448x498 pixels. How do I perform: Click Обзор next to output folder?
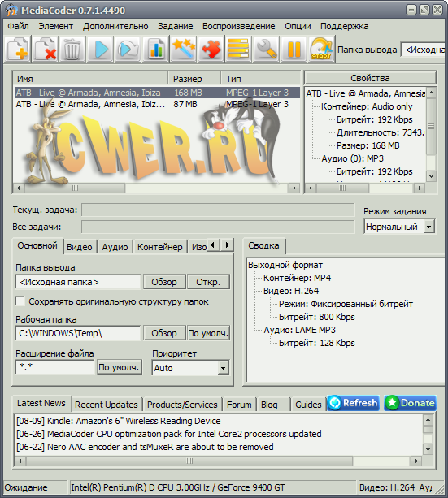coord(164,282)
